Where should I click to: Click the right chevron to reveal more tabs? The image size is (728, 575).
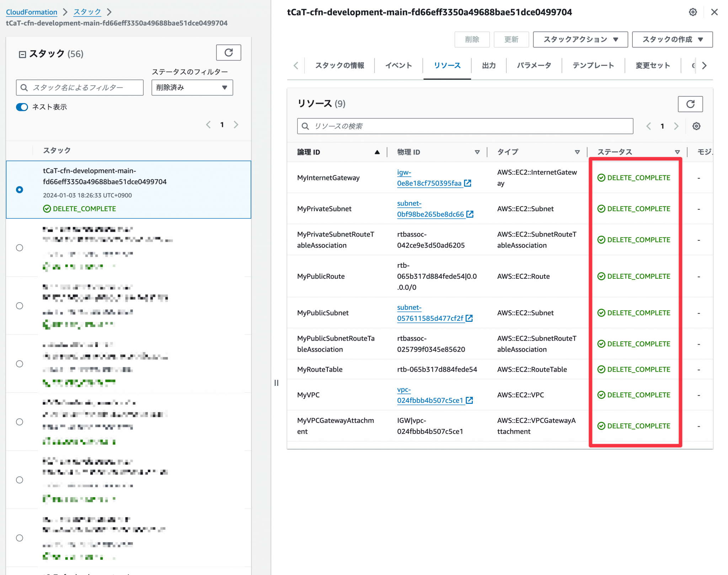[x=704, y=65]
